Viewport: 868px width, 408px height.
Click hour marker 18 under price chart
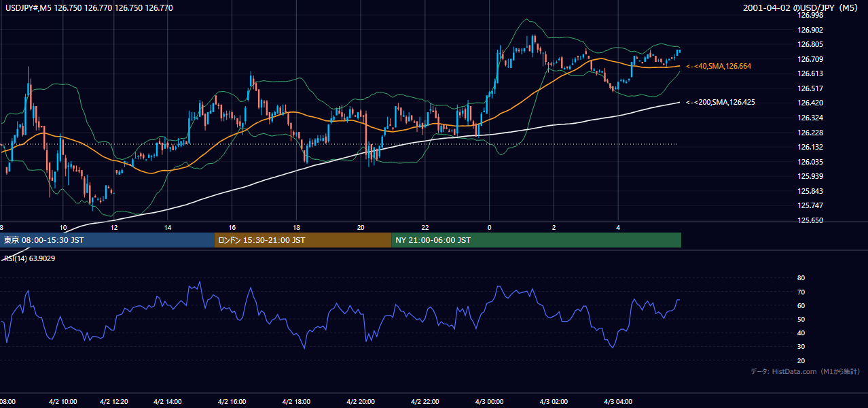click(297, 227)
